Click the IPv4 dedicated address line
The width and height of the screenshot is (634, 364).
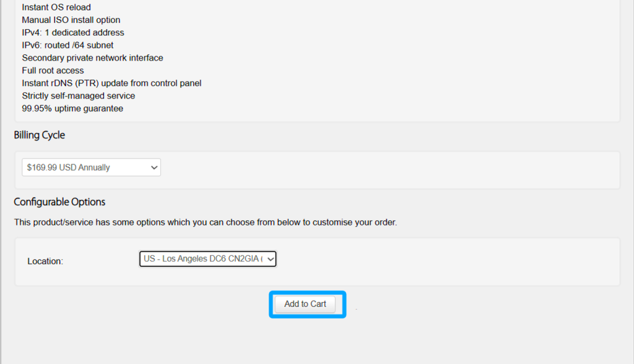tap(72, 32)
